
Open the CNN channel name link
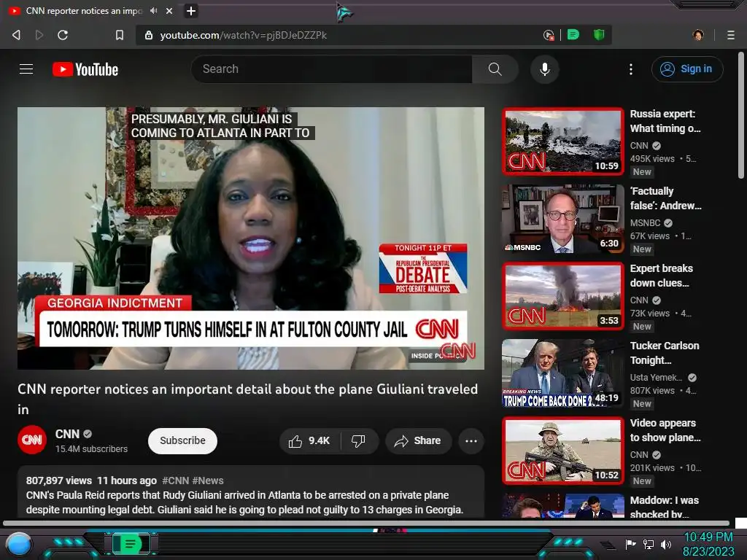tap(67, 434)
